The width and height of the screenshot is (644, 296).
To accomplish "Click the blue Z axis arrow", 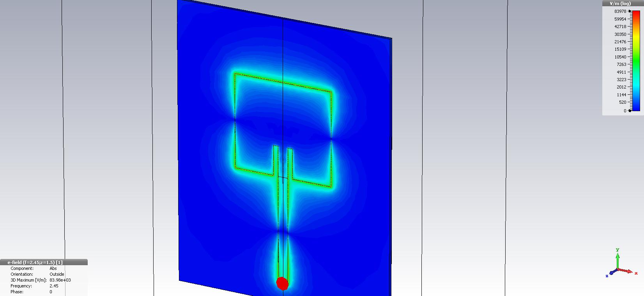I will 612,273.
